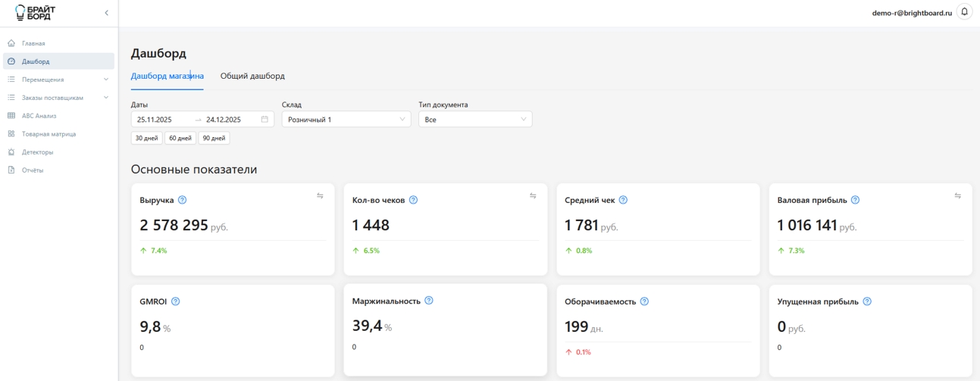
Task: Switch to the Общий дашборд tab
Action: (252, 76)
